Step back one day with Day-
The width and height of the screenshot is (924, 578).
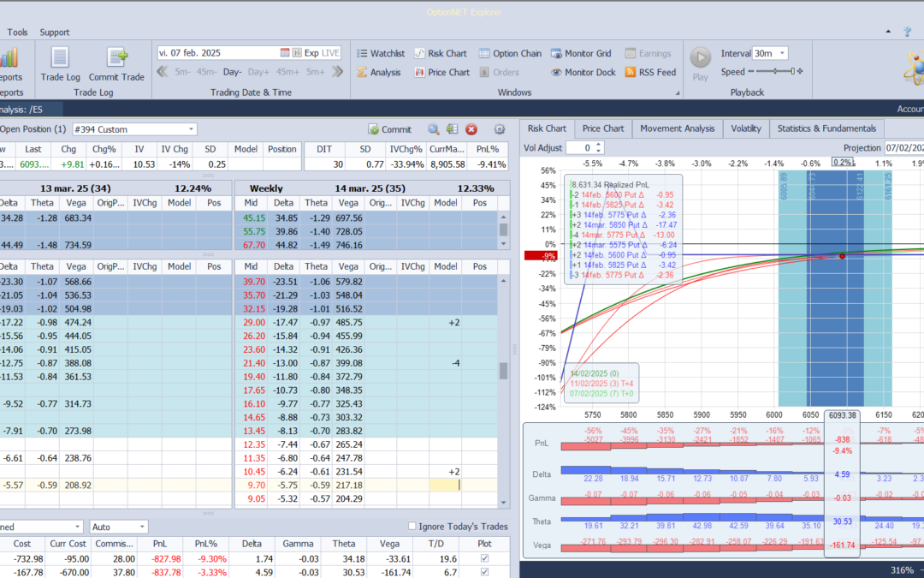(232, 72)
